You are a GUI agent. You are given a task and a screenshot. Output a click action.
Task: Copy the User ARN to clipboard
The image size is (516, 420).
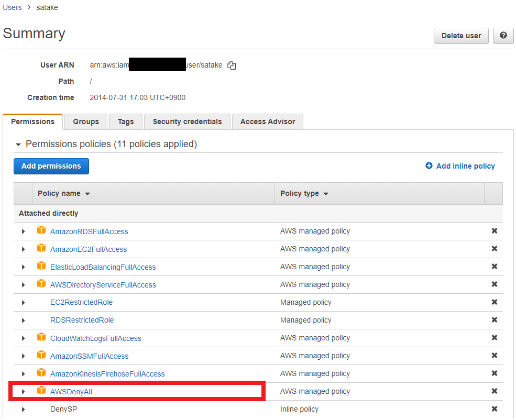click(x=232, y=65)
